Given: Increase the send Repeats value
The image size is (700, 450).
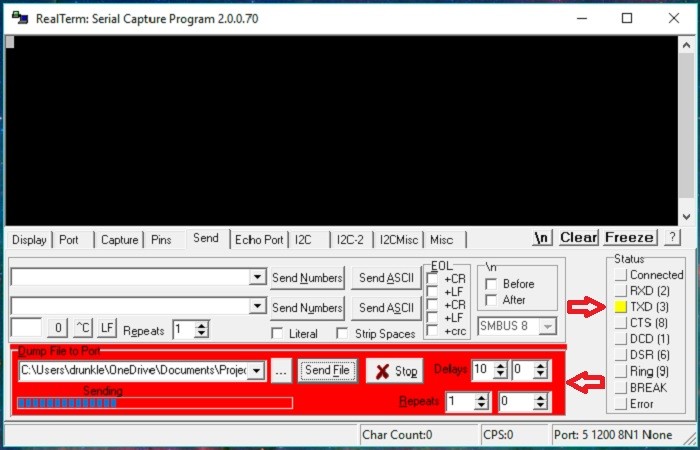Looking at the screenshot, I should tap(202, 326).
